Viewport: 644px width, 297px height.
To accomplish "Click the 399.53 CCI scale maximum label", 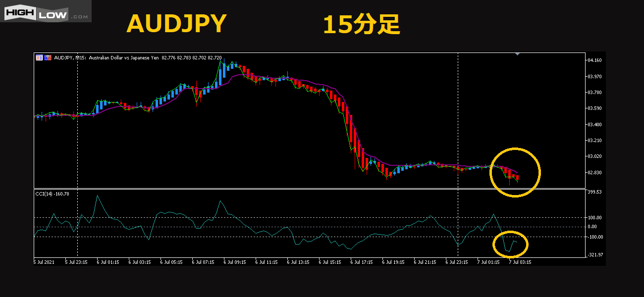I will click(x=594, y=192).
